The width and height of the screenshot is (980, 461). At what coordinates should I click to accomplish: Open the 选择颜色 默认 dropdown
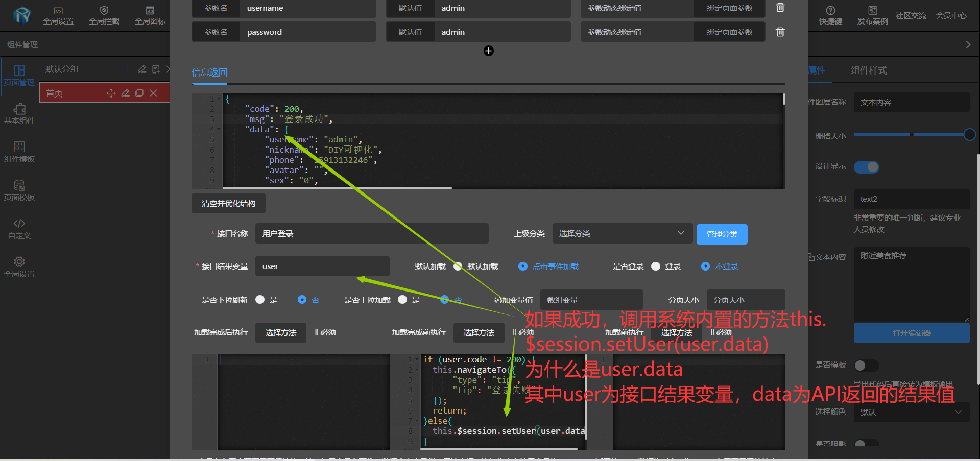point(912,412)
